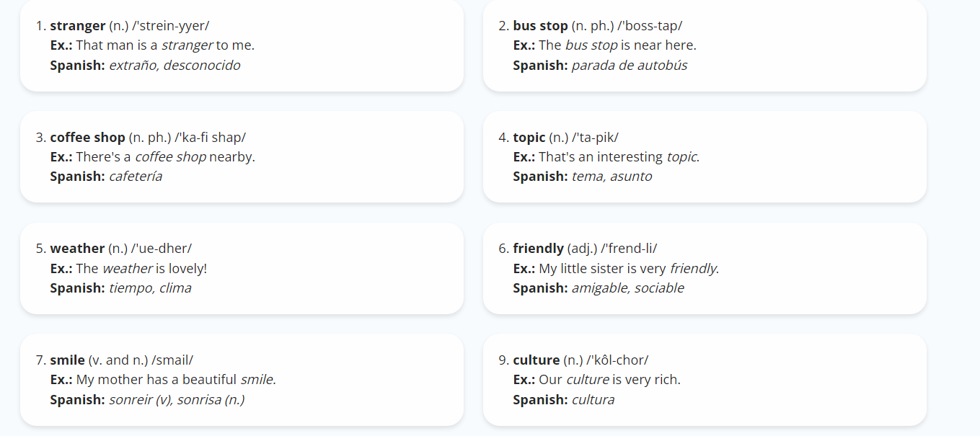Viewport: 980px width, 436px height.
Task: Select the Spanish word "cafetería"
Action: pos(136,177)
